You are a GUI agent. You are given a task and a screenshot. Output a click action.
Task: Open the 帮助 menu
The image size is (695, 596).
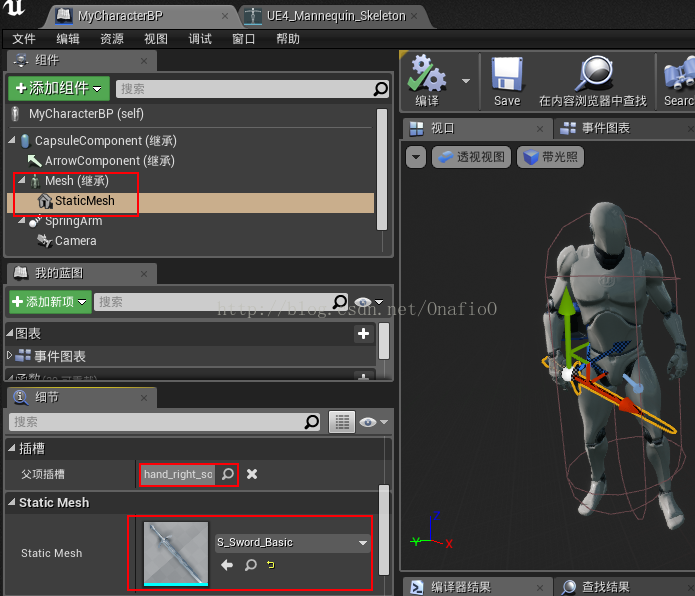(x=288, y=39)
